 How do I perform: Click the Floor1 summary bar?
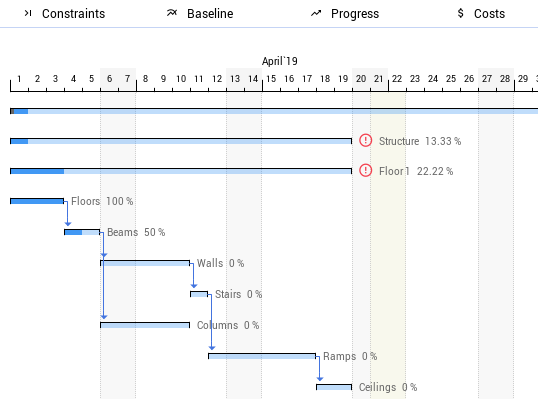coord(181,171)
